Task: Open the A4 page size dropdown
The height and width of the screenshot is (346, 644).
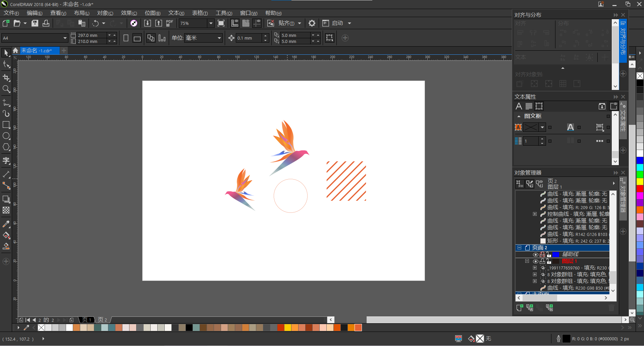Action: [x=65, y=38]
